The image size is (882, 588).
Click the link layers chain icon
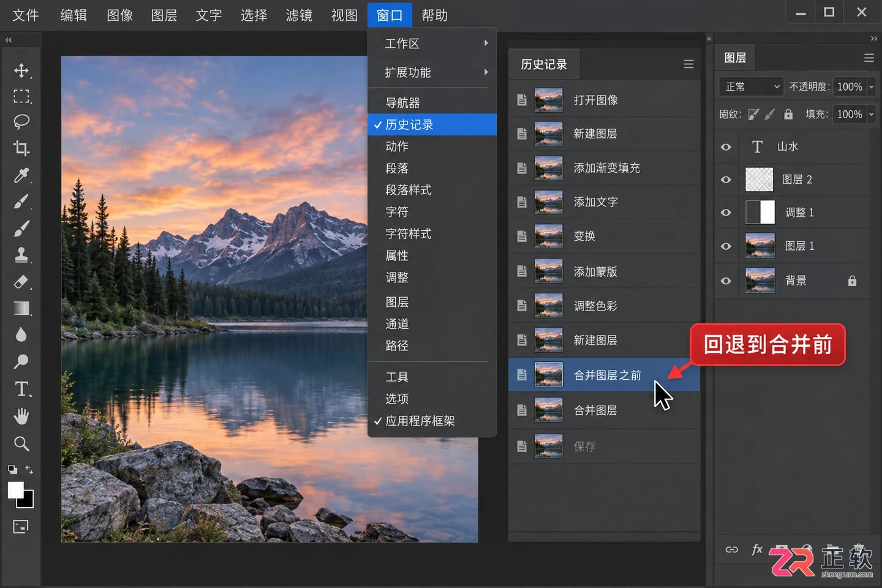point(732,549)
